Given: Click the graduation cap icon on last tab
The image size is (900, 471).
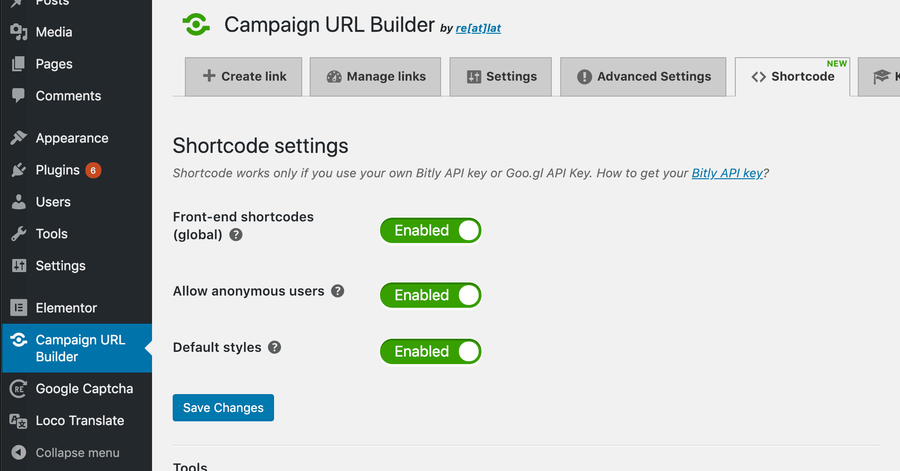Looking at the screenshot, I should tap(881, 76).
